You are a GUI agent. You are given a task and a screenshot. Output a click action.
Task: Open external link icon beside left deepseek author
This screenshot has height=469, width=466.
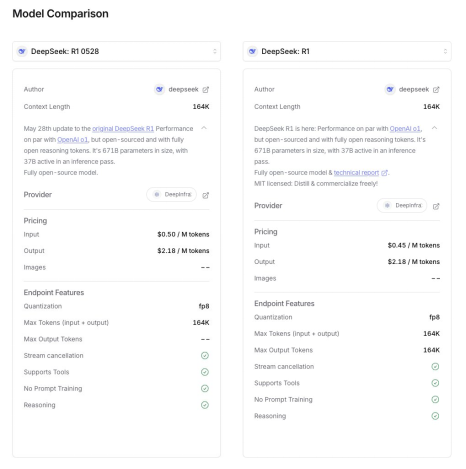point(206,90)
